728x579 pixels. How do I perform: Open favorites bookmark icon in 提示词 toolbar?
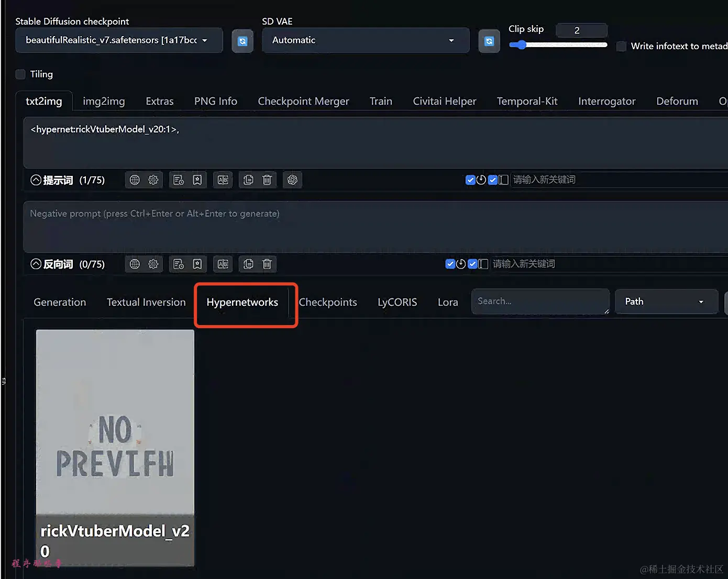(197, 180)
